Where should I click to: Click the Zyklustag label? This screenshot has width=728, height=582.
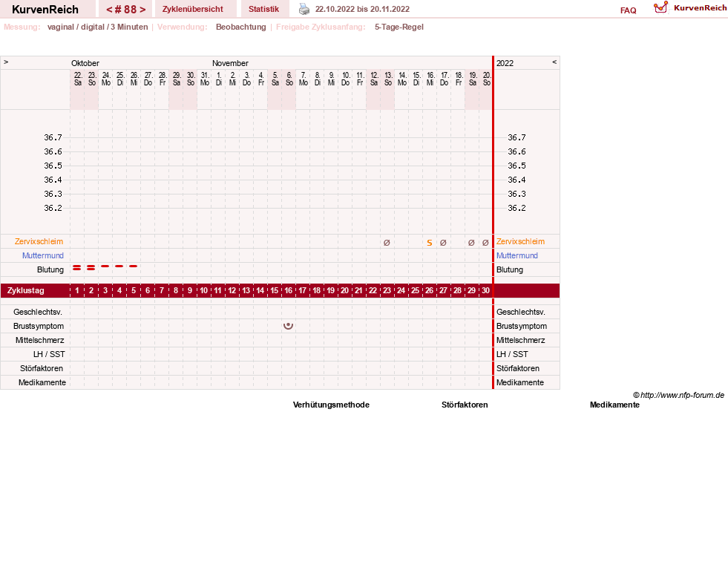click(25, 291)
